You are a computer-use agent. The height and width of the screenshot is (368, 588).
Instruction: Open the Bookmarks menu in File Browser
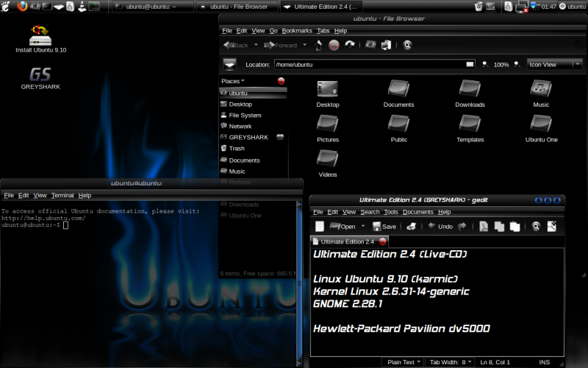[297, 30]
